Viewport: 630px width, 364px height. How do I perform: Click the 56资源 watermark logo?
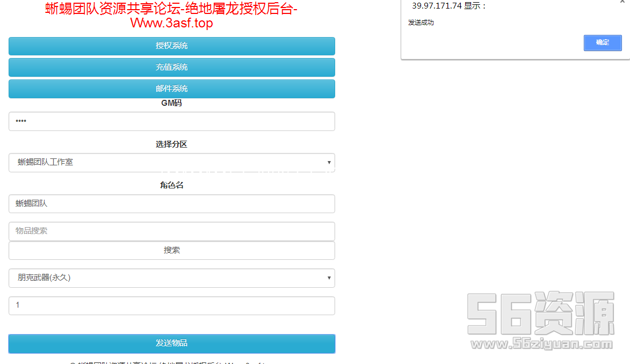point(540,314)
